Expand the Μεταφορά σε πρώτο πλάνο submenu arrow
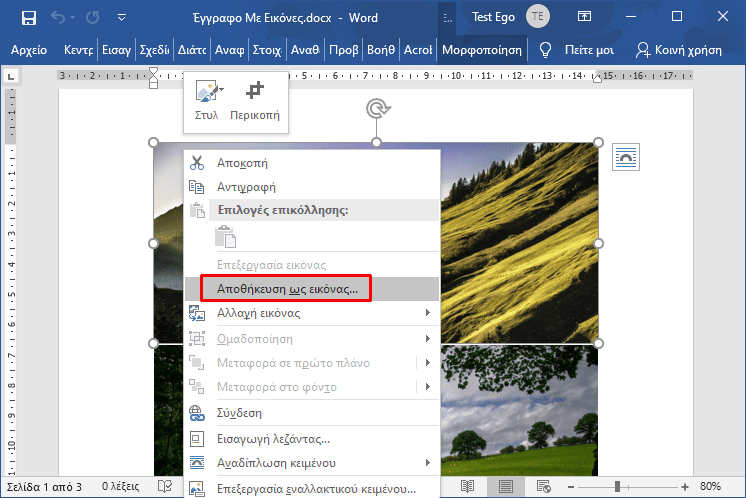Viewport: 746px width, 498px height. [428, 362]
